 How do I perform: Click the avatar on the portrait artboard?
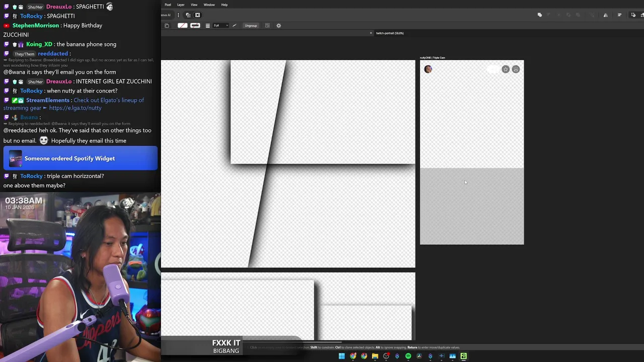coord(428,69)
